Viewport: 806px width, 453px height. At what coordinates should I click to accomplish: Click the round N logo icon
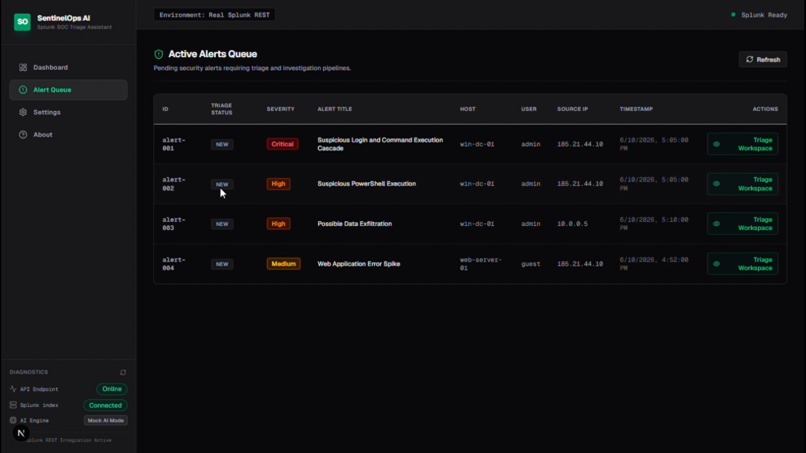point(21,433)
